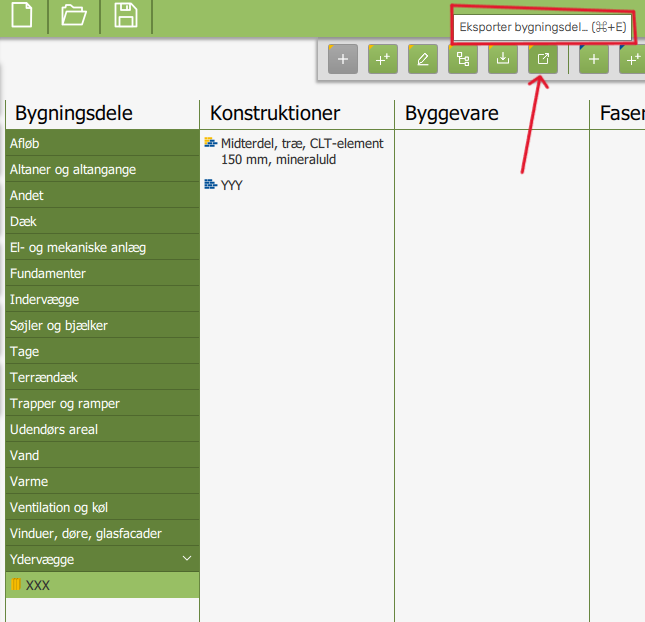Collapse the Ydervægge chevron

coord(187,558)
